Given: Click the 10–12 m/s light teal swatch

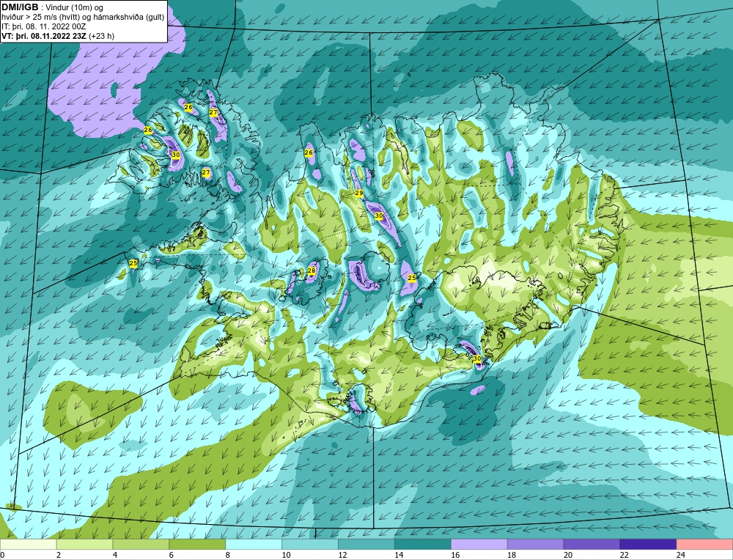Looking at the screenshot, I should (x=310, y=545).
